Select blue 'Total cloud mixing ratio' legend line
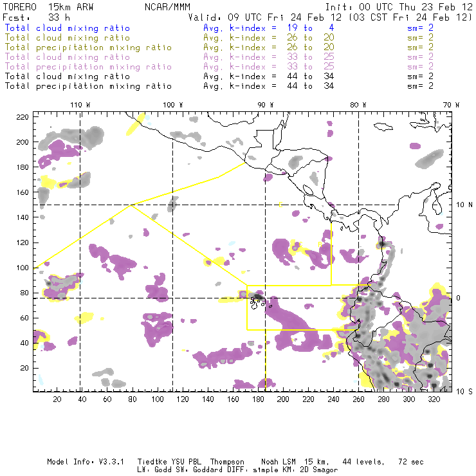 pos(68,28)
